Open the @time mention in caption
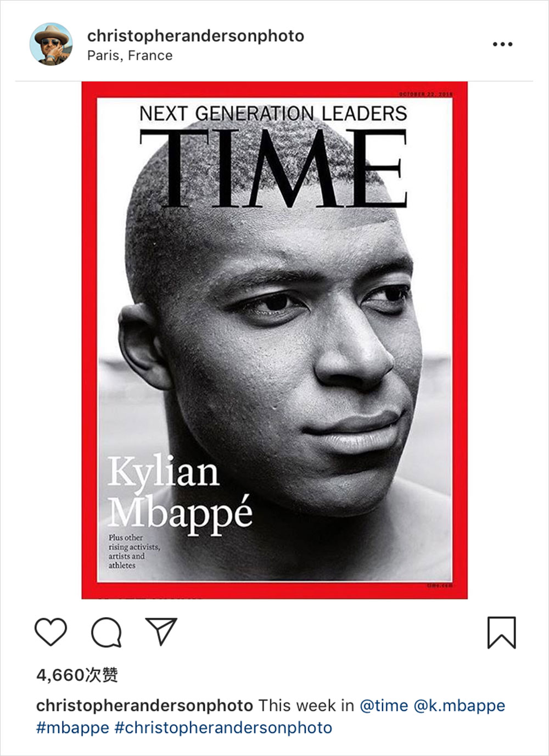549x756 pixels. tap(384, 705)
